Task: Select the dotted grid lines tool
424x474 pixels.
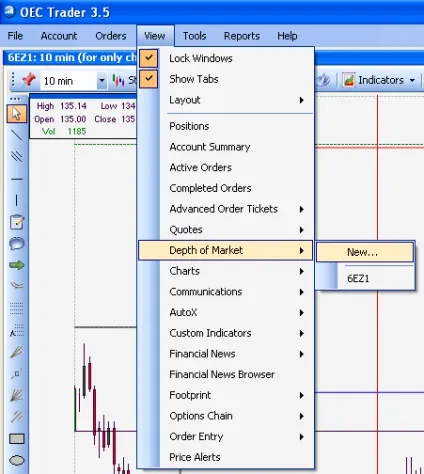Action: (x=16, y=308)
